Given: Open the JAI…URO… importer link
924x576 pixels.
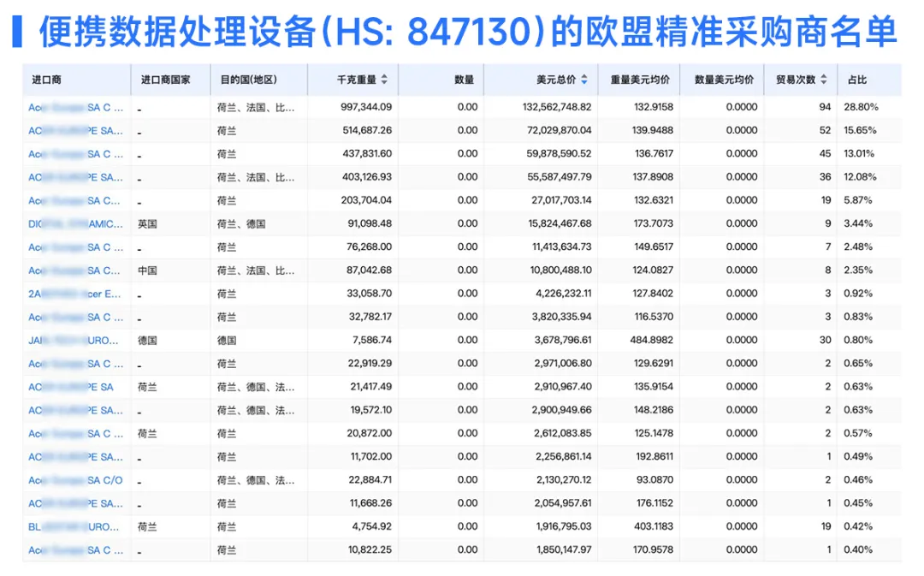Looking at the screenshot, I should (74, 341).
